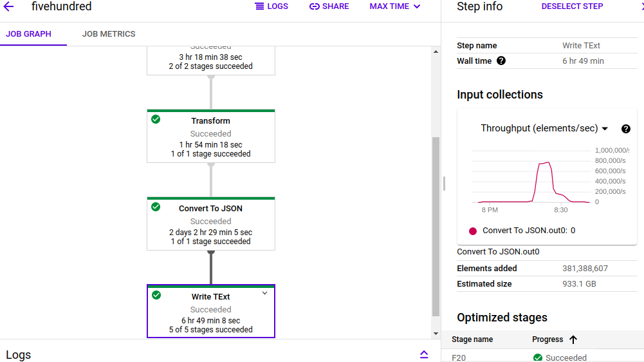Click the job graph vertical scrollbar
The height and width of the screenshot is (362, 644).
[436, 225]
